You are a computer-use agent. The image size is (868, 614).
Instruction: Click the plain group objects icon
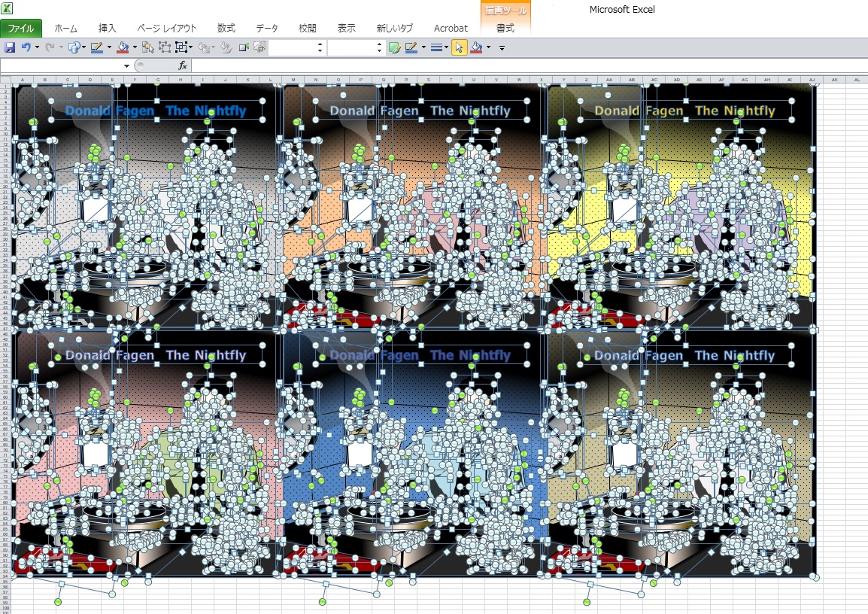tap(165, 47)
